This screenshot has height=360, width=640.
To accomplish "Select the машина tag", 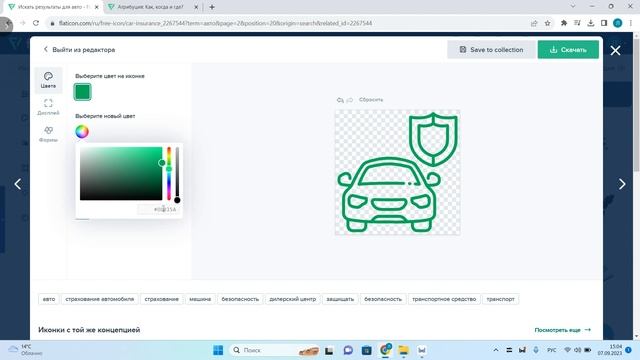I will tap(200, 299).
